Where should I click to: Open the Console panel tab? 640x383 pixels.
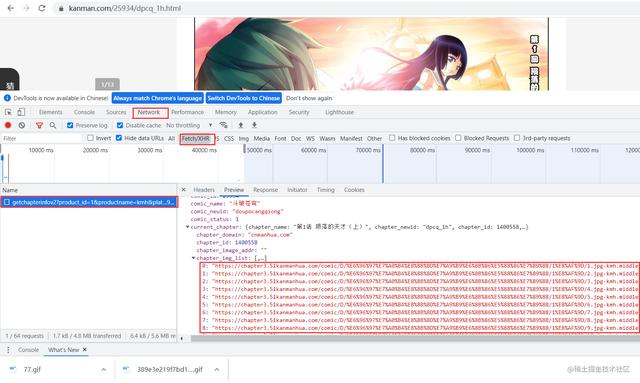coord(84,112)
